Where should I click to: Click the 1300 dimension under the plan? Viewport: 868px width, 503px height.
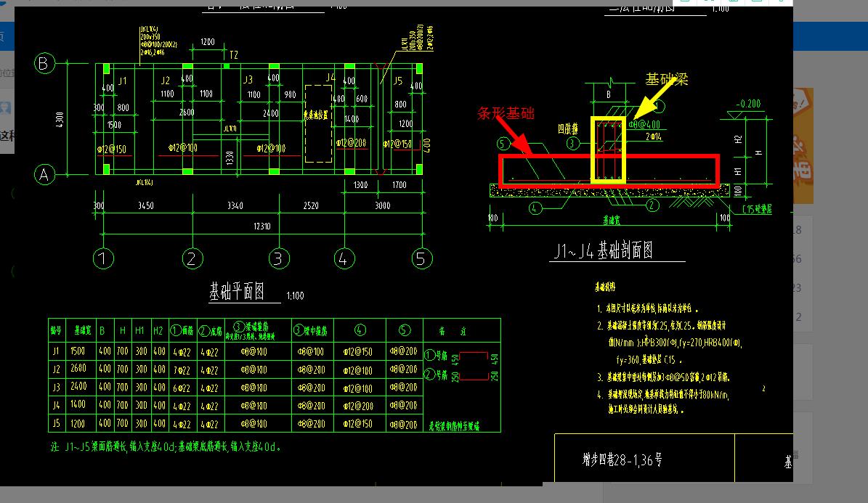click(360, 185)
